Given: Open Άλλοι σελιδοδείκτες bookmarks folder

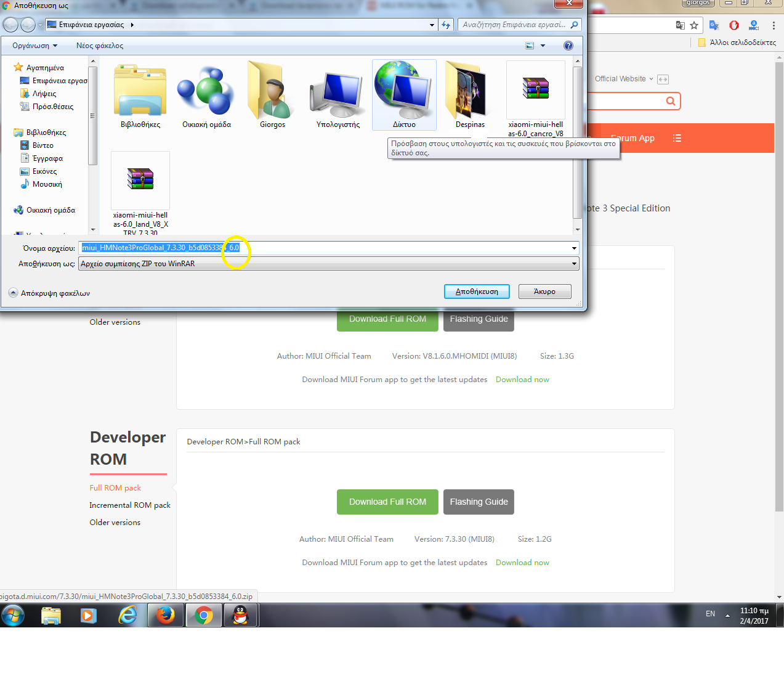Looking at the screenshot, I should [x=737, y=43].
